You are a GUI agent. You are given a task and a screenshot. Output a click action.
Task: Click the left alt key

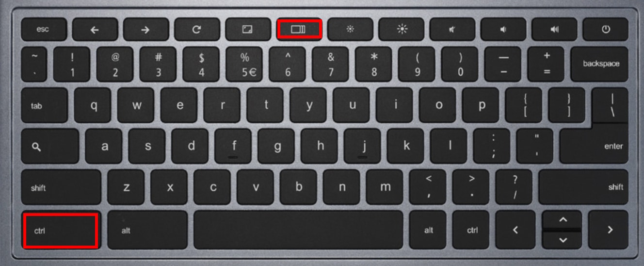point(147,230)
